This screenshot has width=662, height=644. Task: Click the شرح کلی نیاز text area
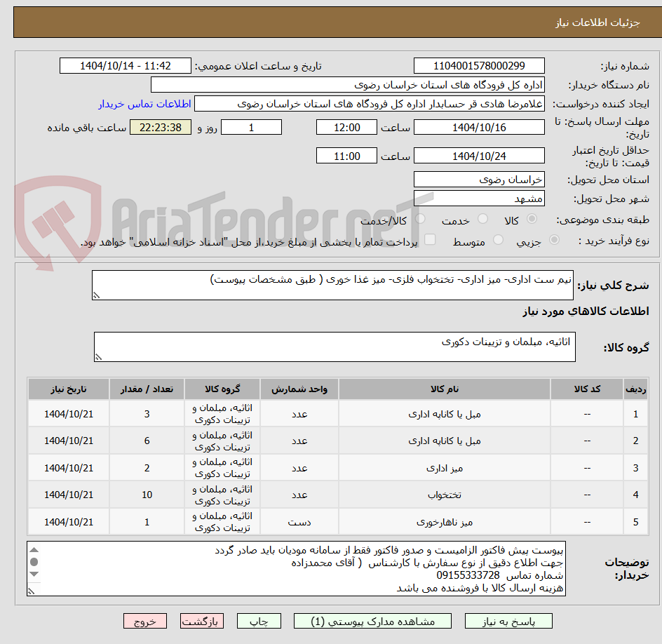(x=332, y=285)
